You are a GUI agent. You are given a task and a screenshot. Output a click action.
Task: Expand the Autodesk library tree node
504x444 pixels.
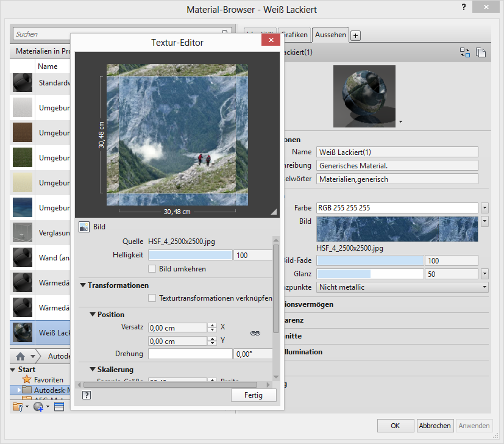click(19, 390)
